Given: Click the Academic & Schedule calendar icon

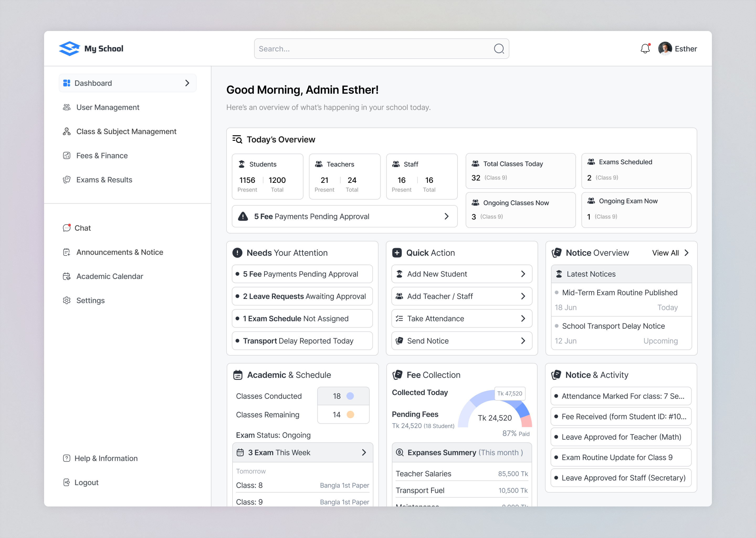Looking at the screenshot, I should [238, 375].
